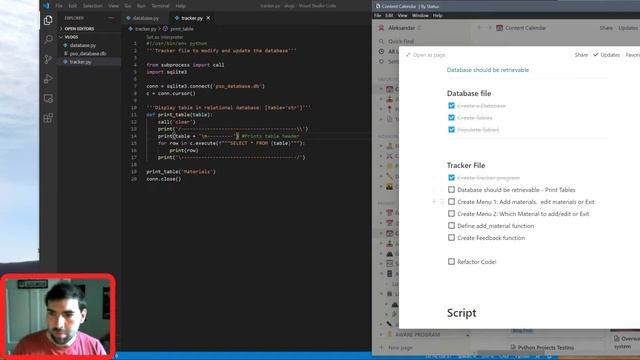Screen dimensions: 640x360
Task: Click Share in the Notion popup header
Action: [x=581, y=55]
